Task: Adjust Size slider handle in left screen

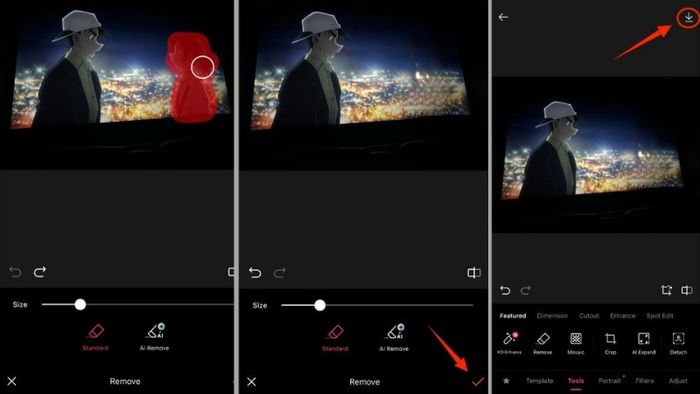Action: tap(80, 305)
